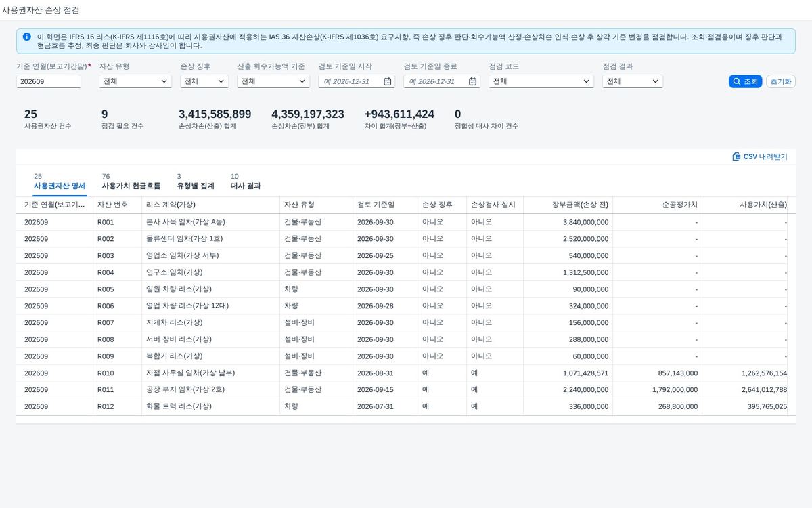812x508 pixels.
Task: Open the 점검 결과 dropdown
Action: tap(633, 81)
